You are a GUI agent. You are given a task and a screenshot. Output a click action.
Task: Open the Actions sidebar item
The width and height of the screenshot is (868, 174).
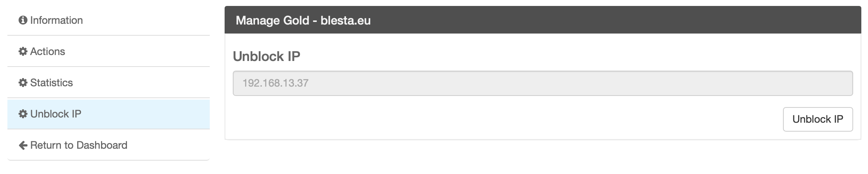pos(48,52)
